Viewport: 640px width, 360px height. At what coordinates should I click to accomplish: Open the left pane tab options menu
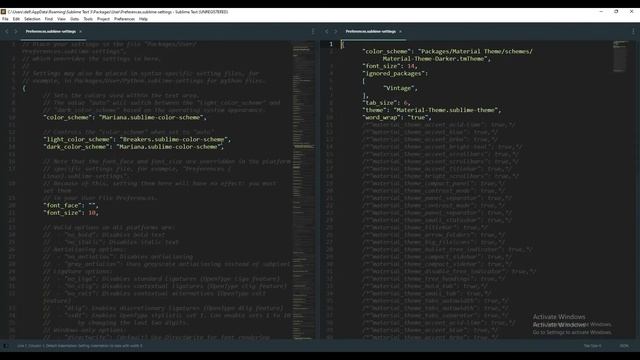click(x=313, y=31)
